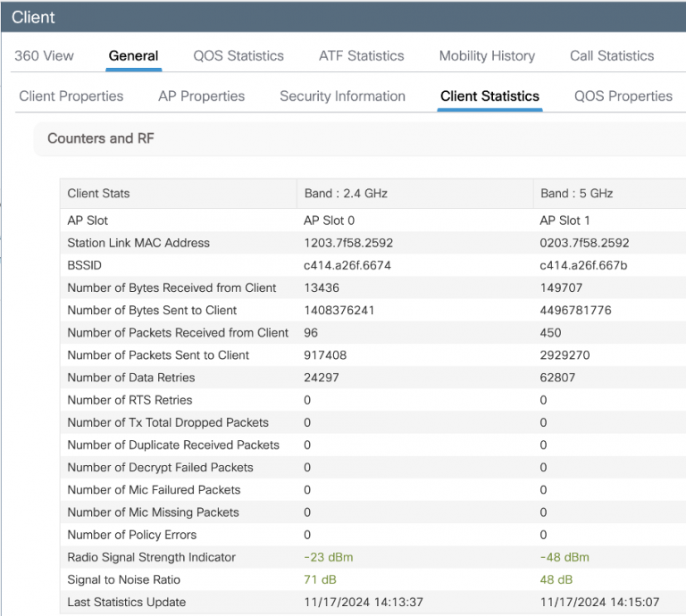Image resolution: width=686 pixels, height=616 pixels.
Task: Open the Client Properties sub-tab
Action: [71, 96]
